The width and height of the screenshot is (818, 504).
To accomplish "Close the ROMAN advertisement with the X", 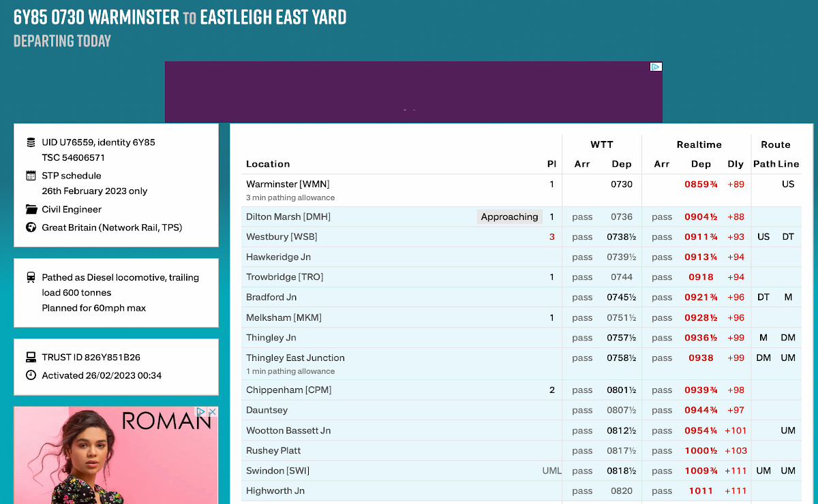I will pos(212,412).
